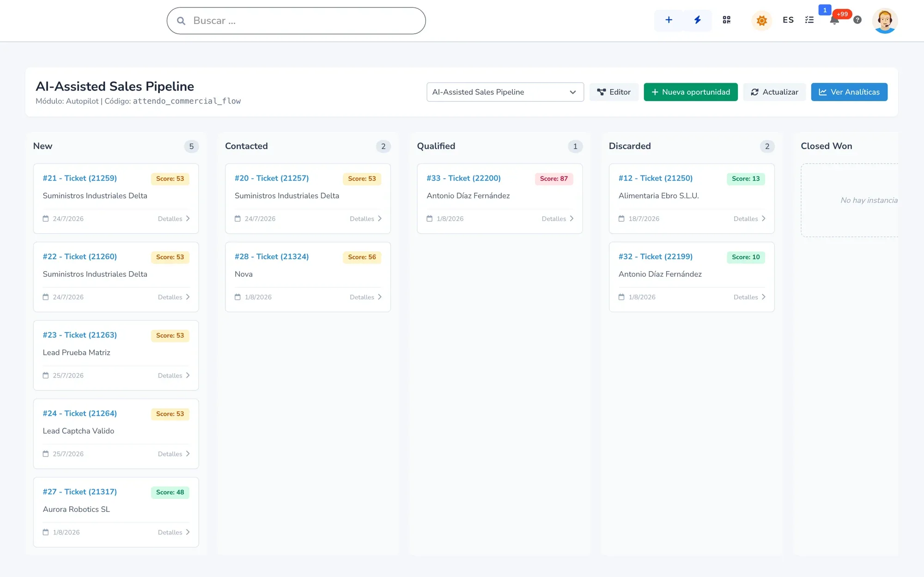
Task: Open ticket #32 - Ticket (22199)
Action: pyautogui.click(x=656, y=257)
